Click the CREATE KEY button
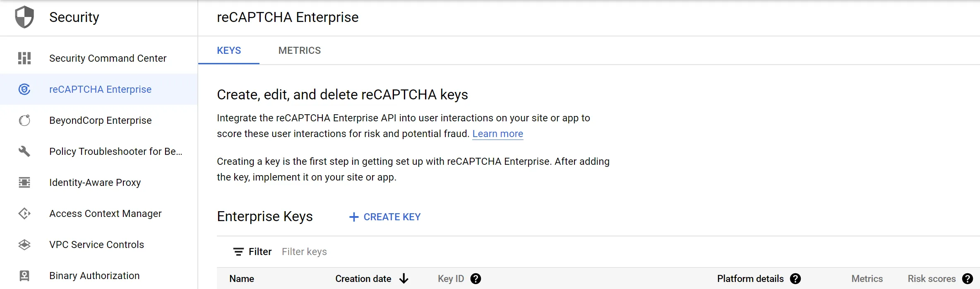Screen dimensions: 980x289 pyautogui.click(x=385, y=217)
